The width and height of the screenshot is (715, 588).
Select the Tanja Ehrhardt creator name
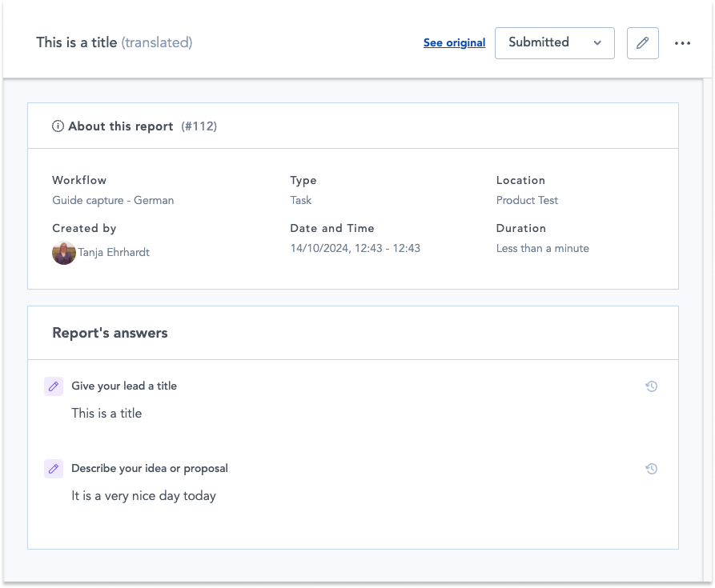click(114, 253)
